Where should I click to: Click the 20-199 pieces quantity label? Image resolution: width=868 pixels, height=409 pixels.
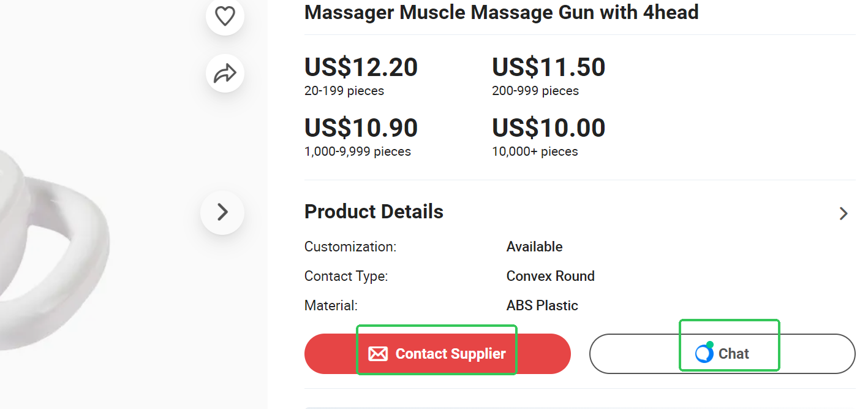344,91
